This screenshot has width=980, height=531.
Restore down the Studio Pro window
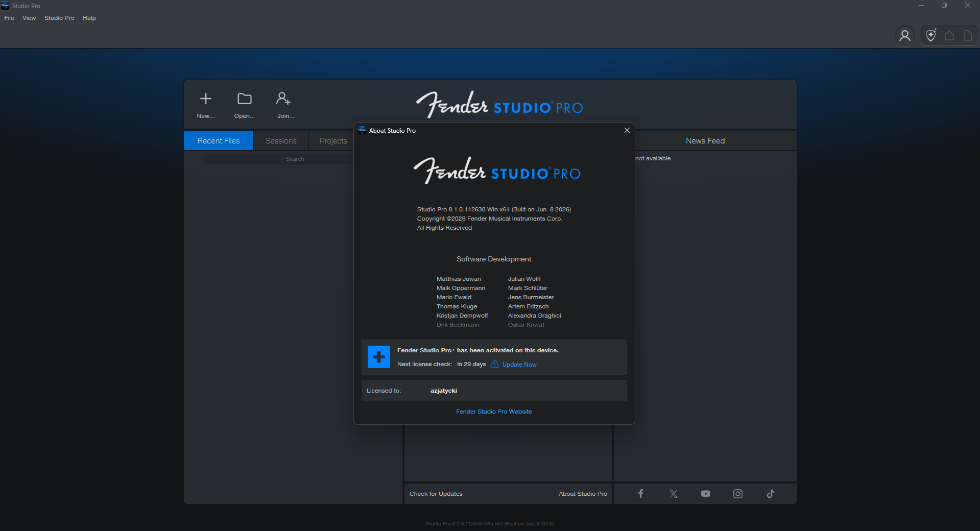[944, 6]
